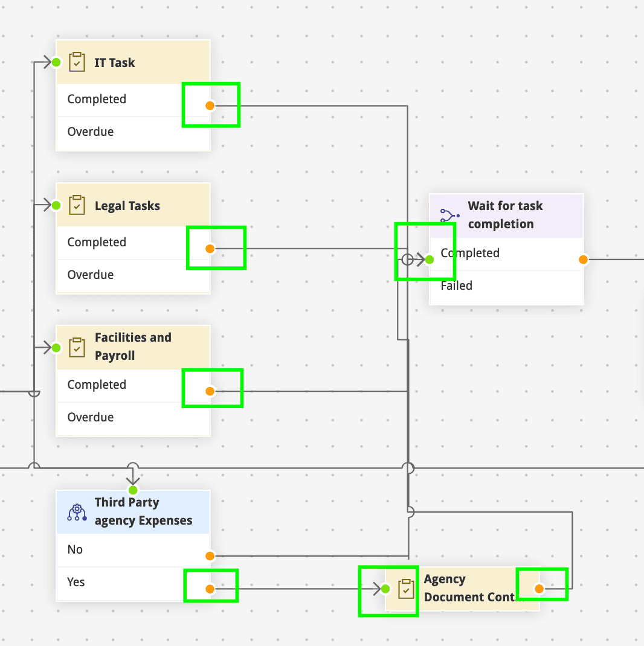644x646 pixels.
Task: Click Wait for task completion Completed output port
Action: coord(583,260)
